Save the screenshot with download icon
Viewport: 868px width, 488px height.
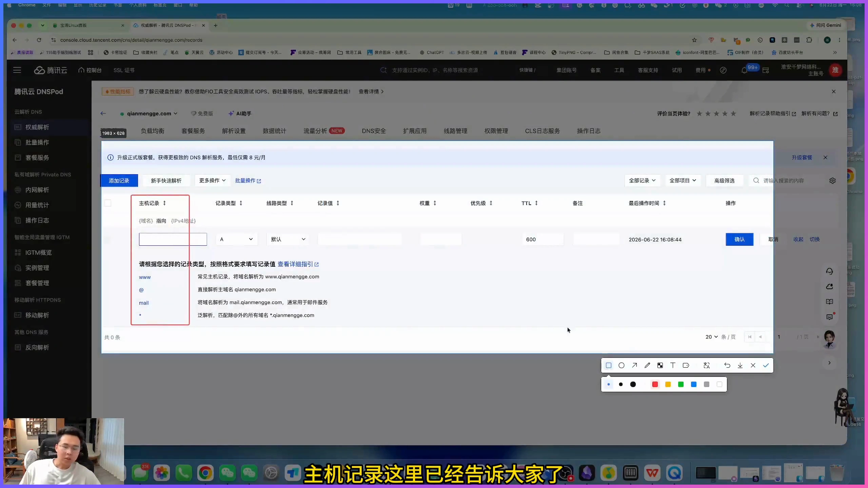[740, 365]
